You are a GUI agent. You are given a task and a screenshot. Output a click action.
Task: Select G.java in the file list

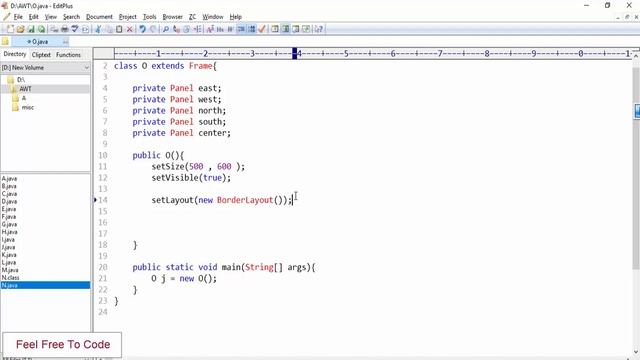click(9, 224)
